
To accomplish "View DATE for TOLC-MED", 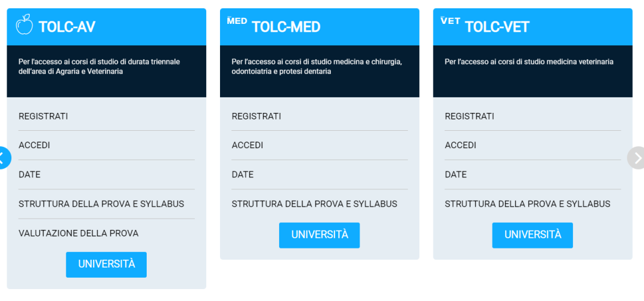I will pos(243,174).
